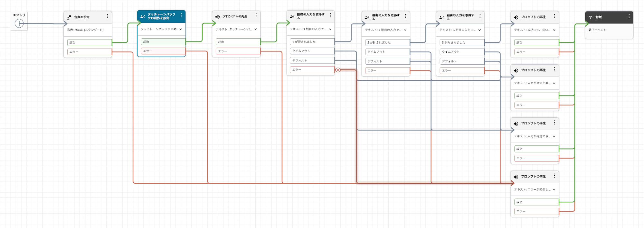Open three-dot menu of タッチトーンバッファの動作を設定 block
644x228 pixels.
click(x=181, y=15)
